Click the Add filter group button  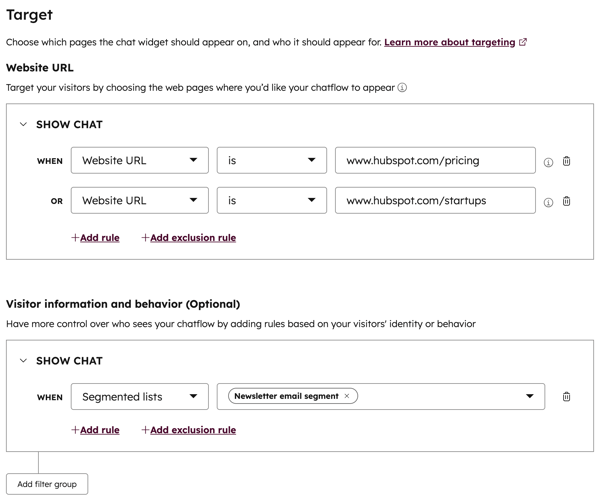click(47, 484)
